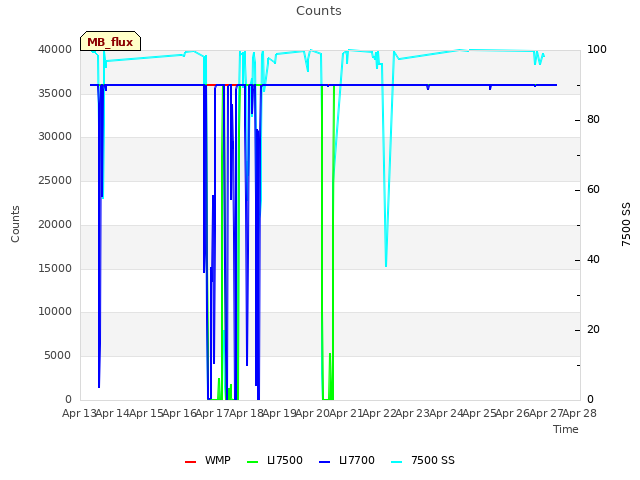Click the Apr 23 date tick label
The image size is (640, 480).
click(413, 413)
